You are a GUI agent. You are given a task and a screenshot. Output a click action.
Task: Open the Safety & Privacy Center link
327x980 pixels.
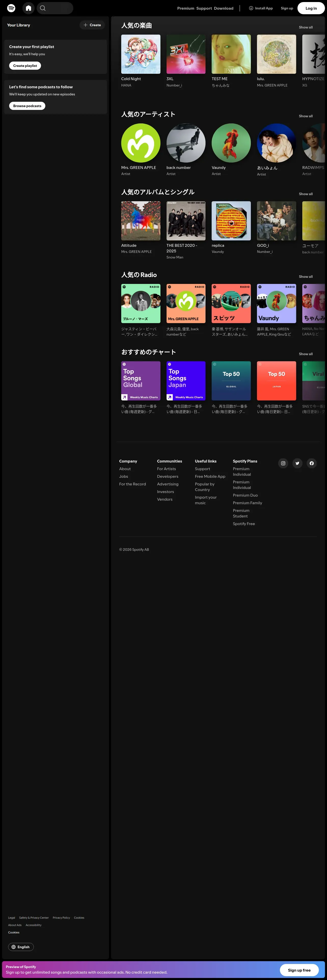pos(34,918)
